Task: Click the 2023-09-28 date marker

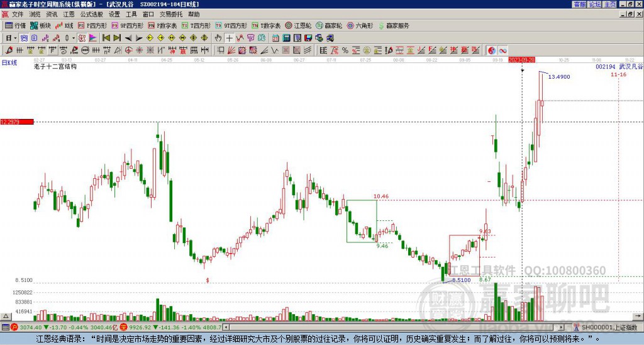Action: pyautogui.click(x=521, y=60)
